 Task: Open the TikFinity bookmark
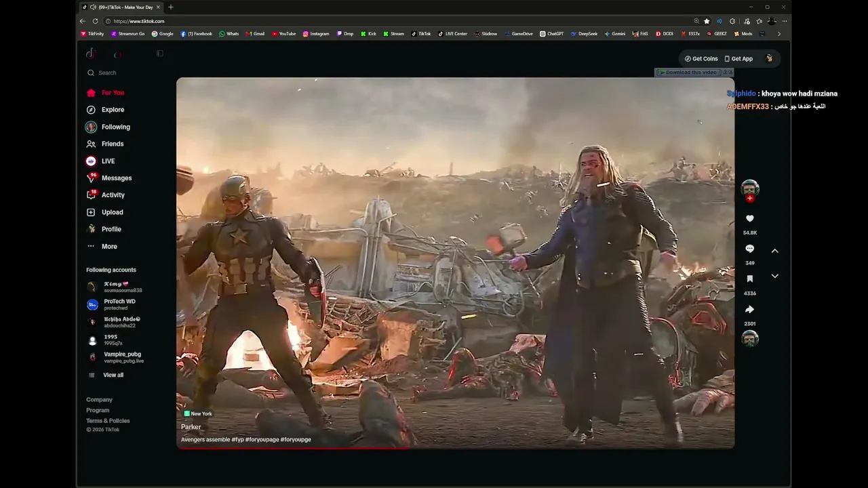tap(92, 34)
